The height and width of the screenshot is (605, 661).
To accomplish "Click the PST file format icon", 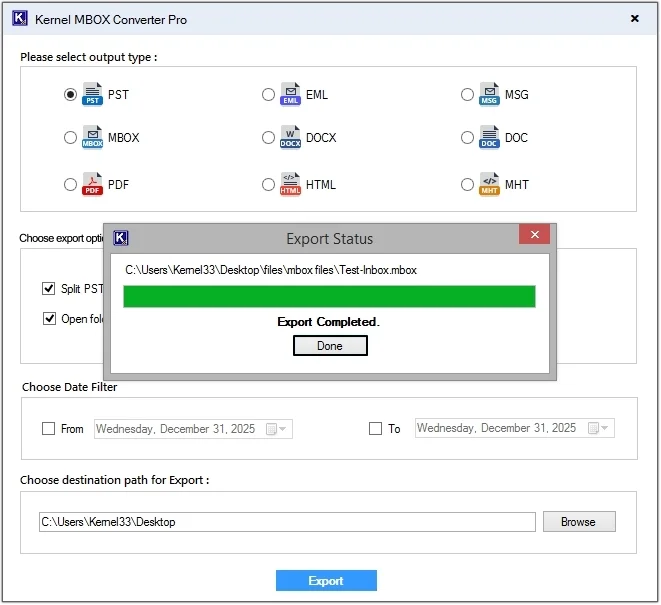I will 92,94.
